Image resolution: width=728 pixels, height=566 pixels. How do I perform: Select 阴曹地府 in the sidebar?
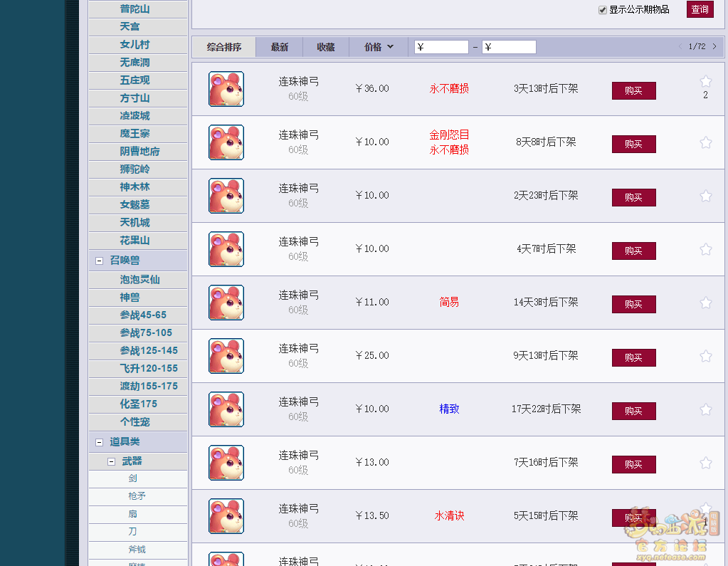pos(138,152)
